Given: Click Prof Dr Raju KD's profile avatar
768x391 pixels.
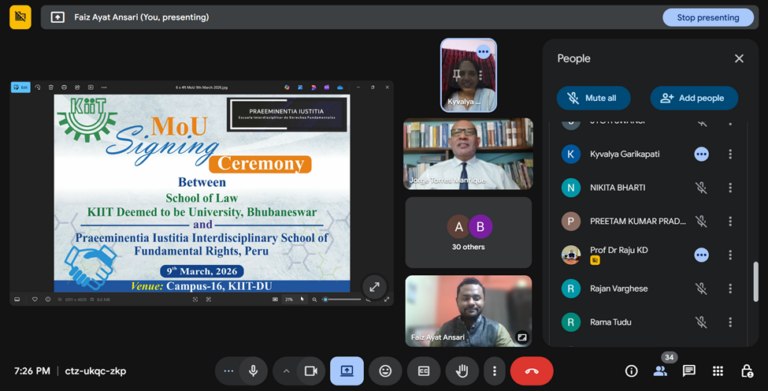Looking at the screenshot, I should tap(571, 255).
